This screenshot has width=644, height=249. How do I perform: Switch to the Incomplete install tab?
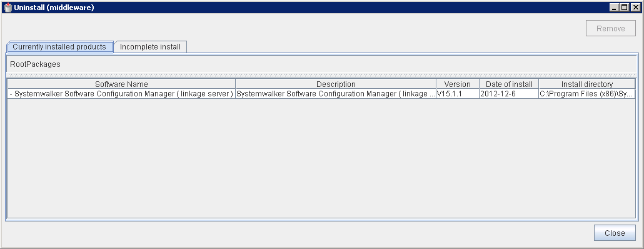(150, 47)
